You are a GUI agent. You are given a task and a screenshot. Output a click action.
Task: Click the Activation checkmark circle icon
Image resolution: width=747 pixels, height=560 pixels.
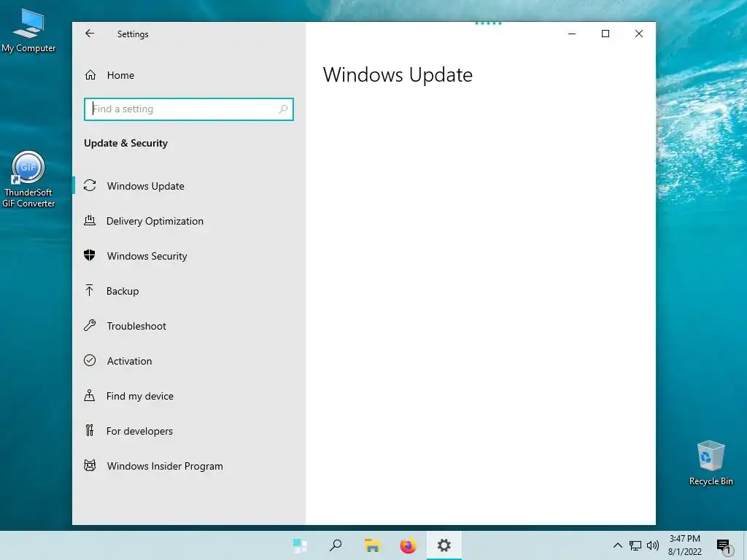tap(90, 360)
